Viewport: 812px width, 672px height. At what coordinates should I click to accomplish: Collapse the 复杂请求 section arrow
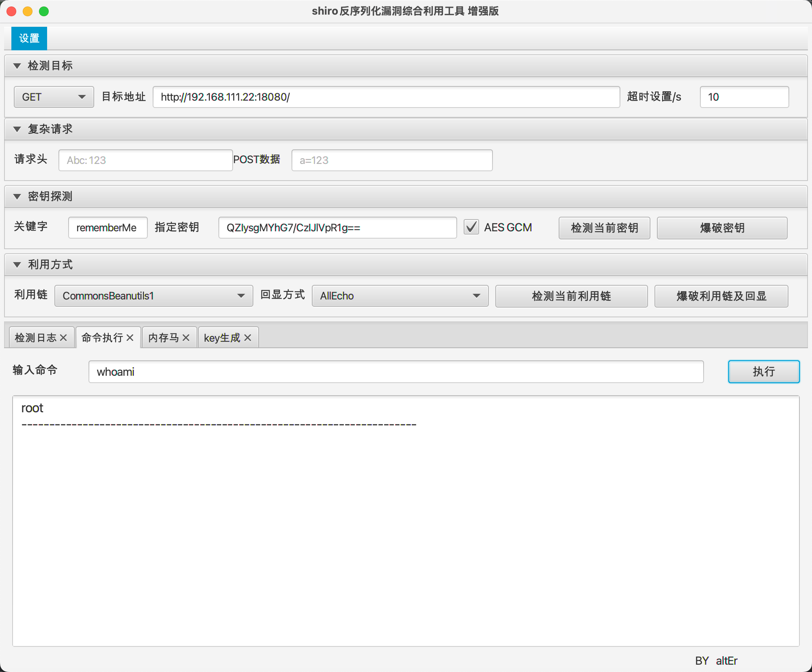pos(17,129)
